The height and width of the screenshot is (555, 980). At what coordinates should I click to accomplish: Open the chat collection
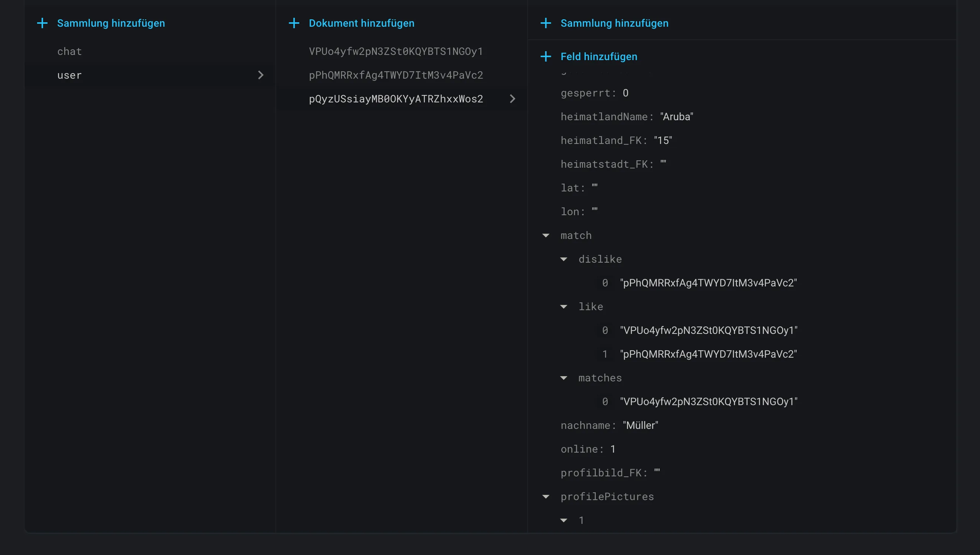point(69,52)
